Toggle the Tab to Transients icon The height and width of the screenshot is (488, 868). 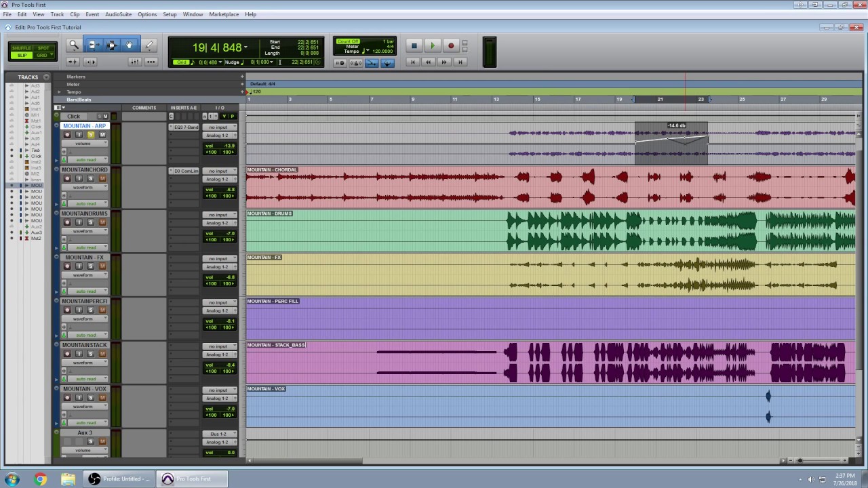(73, 62)
